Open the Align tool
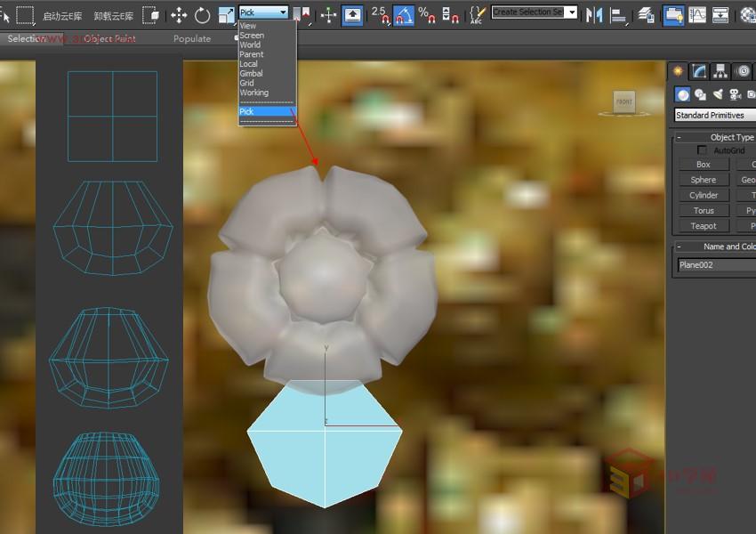The image size is (756, 534). [617, 13]
